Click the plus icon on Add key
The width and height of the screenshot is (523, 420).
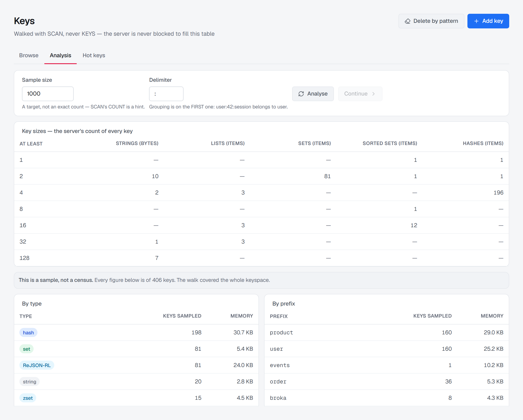coord(476,21)
